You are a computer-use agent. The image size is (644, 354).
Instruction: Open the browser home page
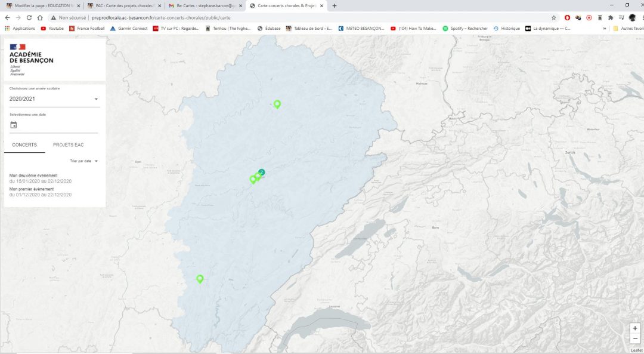(40, 18)
